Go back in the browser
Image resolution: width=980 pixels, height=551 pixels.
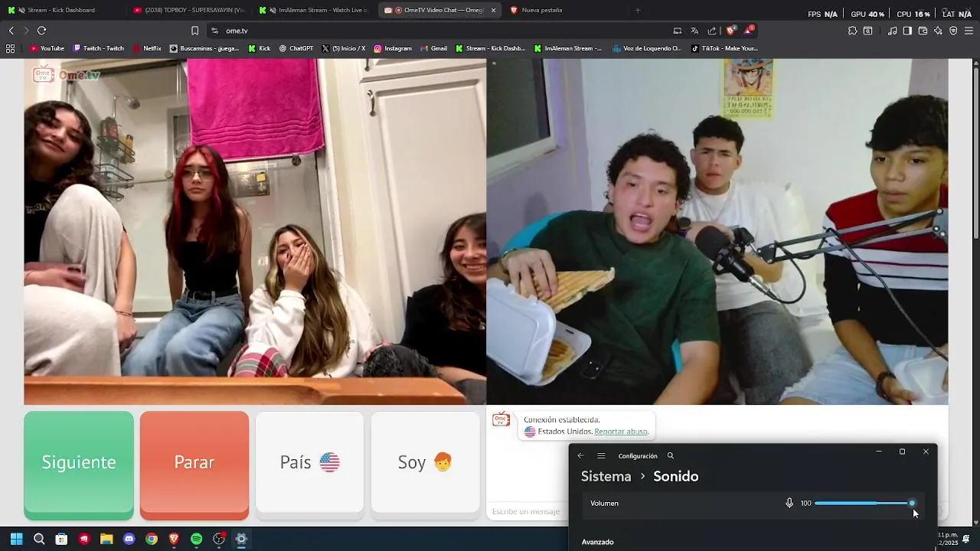coord(11,31)
